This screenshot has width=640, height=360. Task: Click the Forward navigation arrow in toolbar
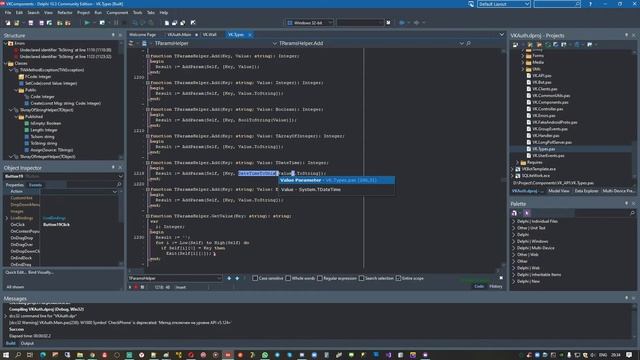416,23
